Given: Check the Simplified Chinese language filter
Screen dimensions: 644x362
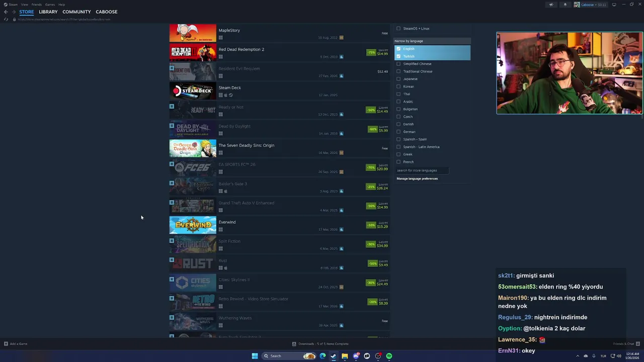Looking at the screenshot, I should tap(398, 64).
